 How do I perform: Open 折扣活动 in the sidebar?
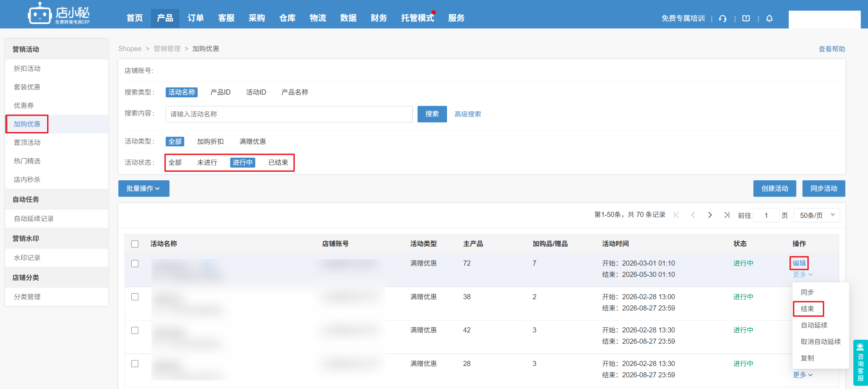click(27, 69)
